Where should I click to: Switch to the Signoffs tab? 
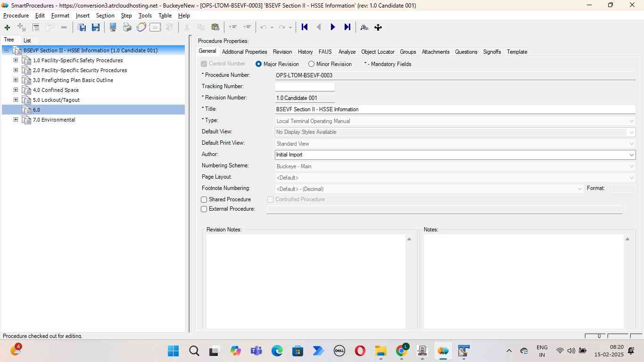[x=492, y=52]
